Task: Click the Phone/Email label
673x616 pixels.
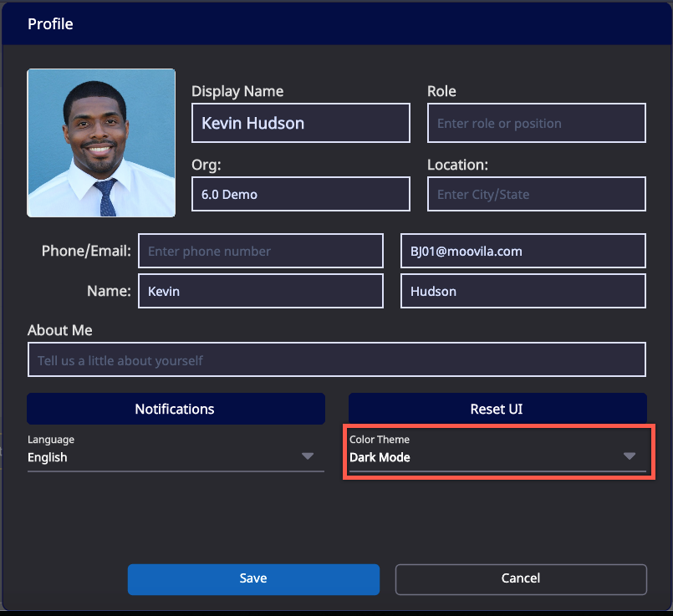Action: (x=86, y=251)
